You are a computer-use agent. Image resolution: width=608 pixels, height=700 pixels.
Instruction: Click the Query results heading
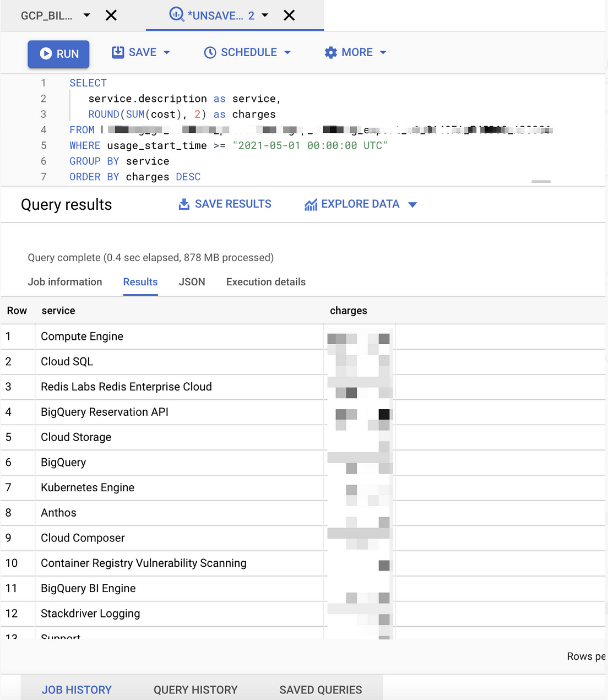click(x=67, y=205)
